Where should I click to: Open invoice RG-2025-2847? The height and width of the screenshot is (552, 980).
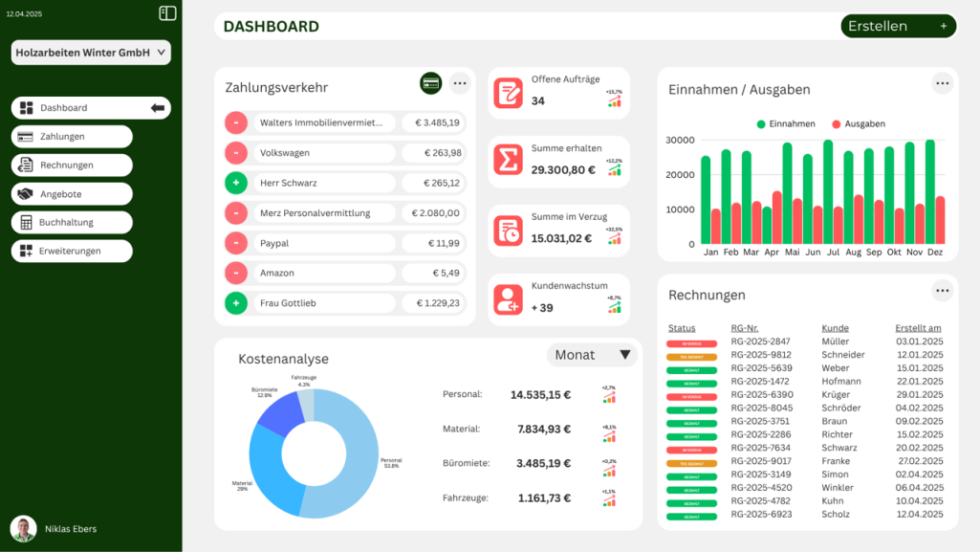[x=760, y=342]
